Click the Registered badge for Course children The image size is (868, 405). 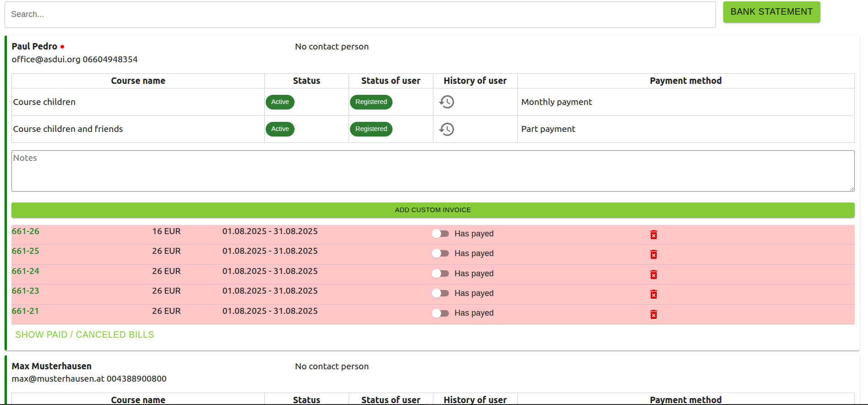[371, 102]
